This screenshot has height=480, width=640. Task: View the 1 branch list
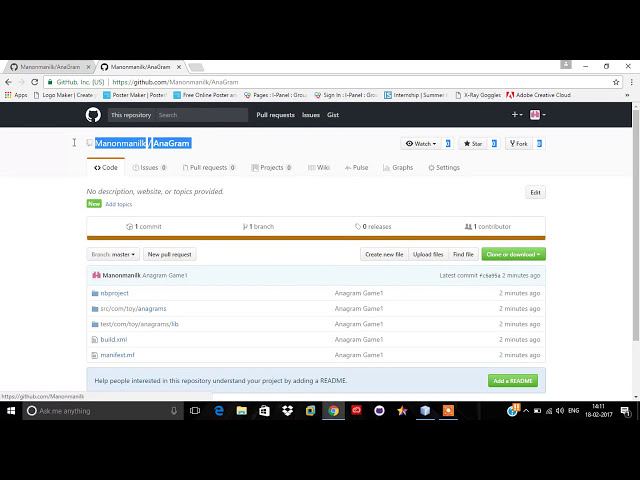pyautogui.click(x=258, y=227)
